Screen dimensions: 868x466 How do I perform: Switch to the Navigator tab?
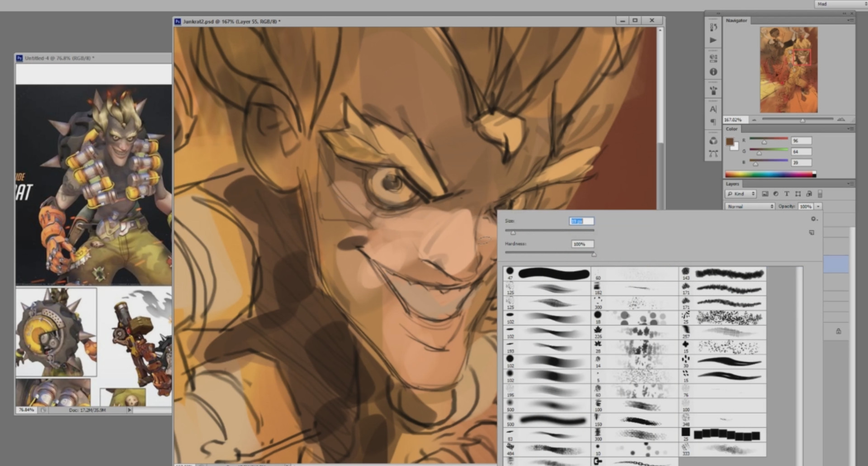coord(736,20)
